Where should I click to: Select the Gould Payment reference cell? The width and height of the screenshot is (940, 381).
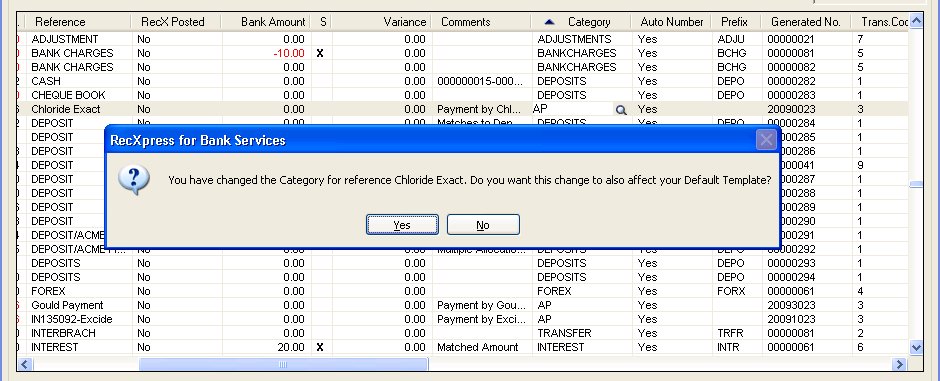(67, 305)
